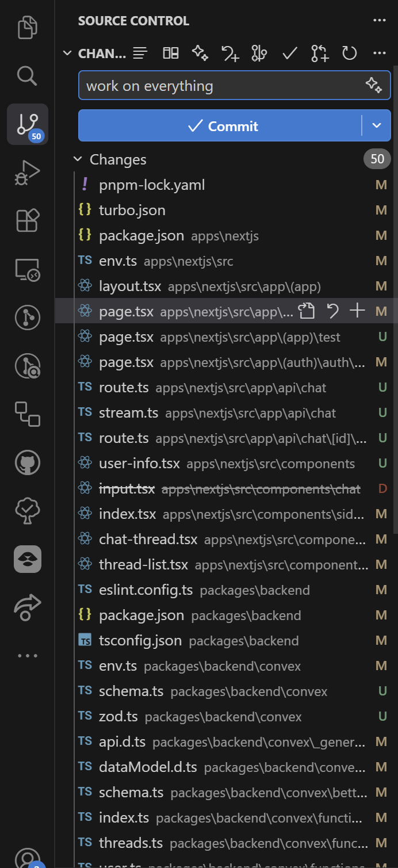This screenshot has height=868, width=398.
Task: Discard changes for the hovered page.tsx
Action: (x=332, y=311)
